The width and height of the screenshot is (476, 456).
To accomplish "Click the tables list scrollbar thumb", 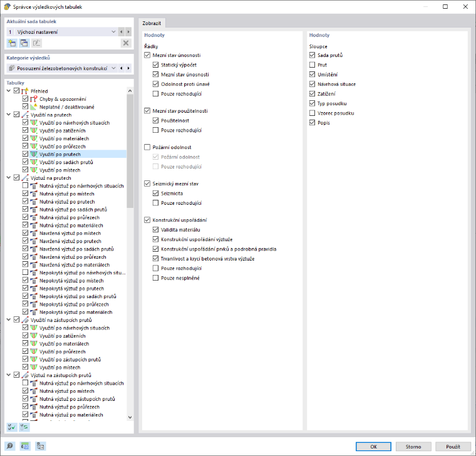I will [130, 151].
